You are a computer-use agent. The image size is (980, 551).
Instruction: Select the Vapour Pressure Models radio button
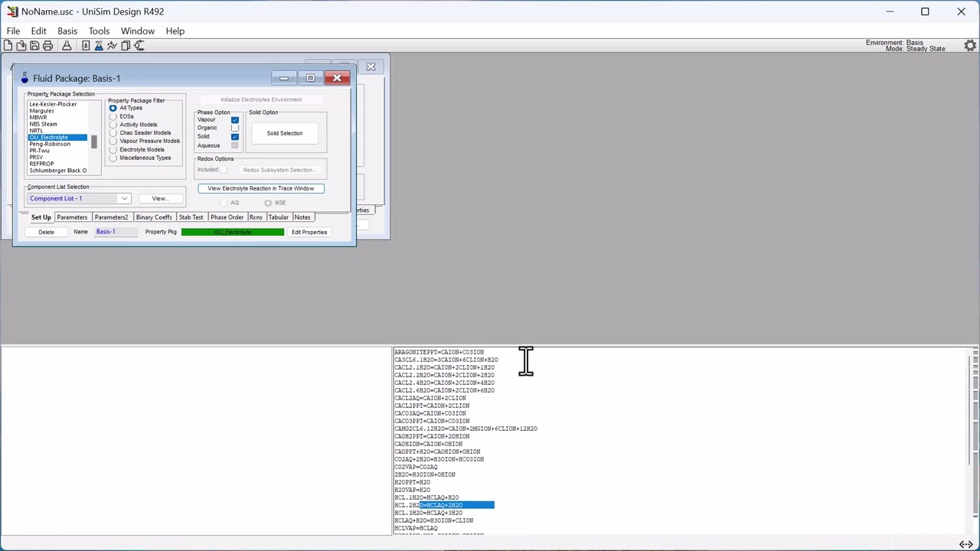[x=113, y=141]
